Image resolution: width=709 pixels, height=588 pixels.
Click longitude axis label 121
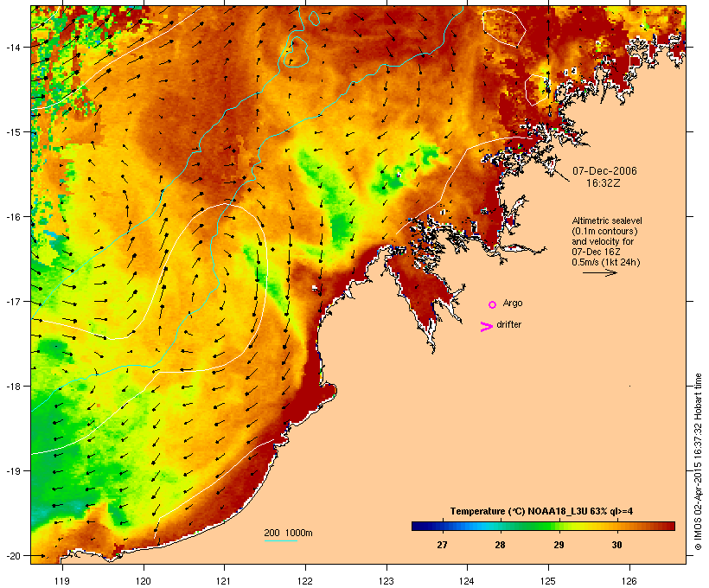tap(224, 581)
